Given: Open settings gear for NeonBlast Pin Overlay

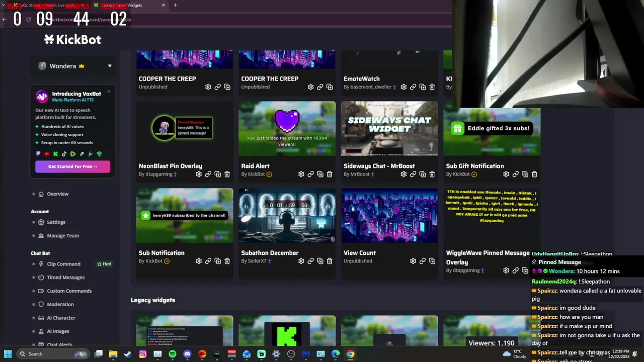Looking at the screenshot, I should (199, 174).
